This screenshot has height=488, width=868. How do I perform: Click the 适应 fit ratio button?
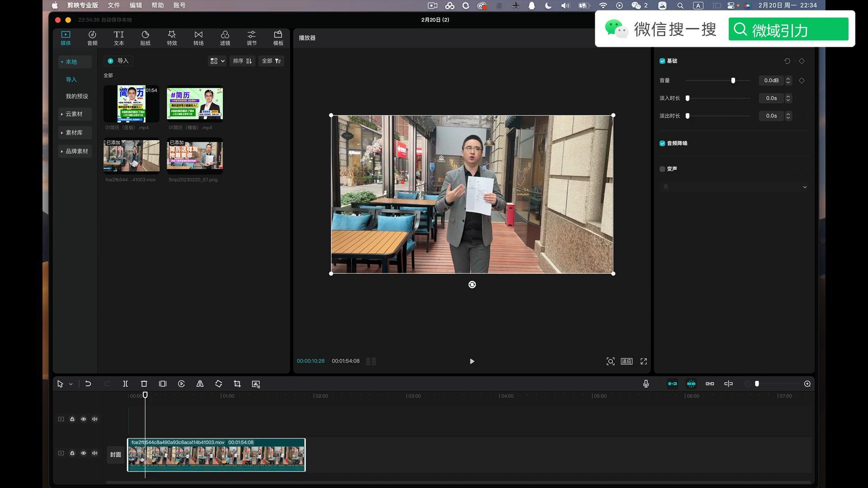pyautogui.click(x=627, y=361)
